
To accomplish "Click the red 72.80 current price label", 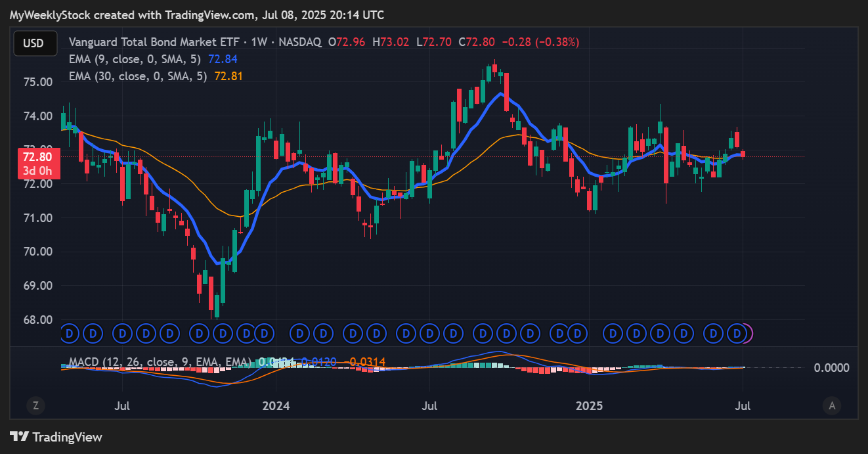I will point(37,157).
